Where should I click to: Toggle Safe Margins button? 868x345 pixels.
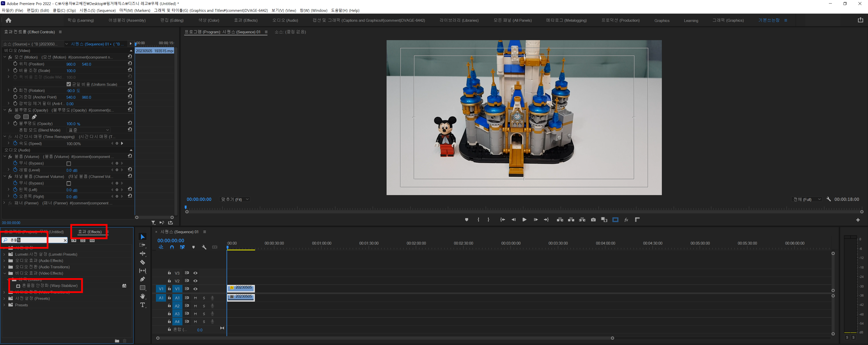(615, 220)
